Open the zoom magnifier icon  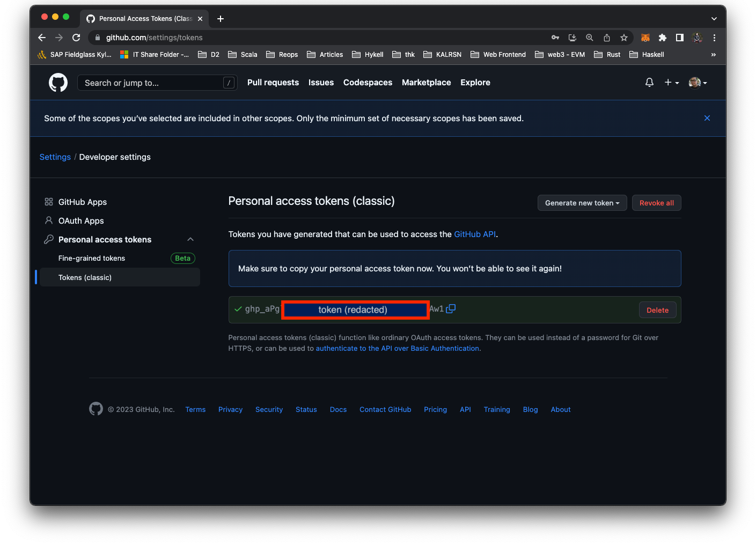click(590, 38)
